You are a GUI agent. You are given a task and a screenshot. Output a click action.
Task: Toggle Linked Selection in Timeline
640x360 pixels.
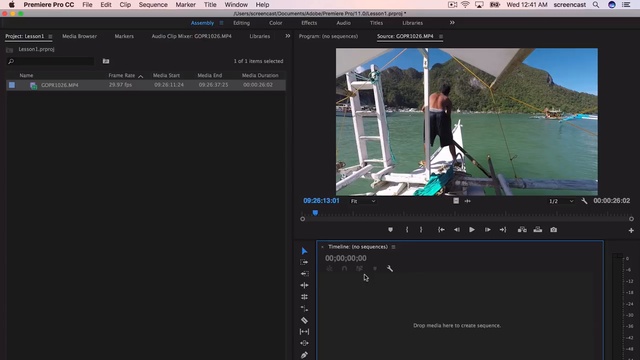pos(359,268)
